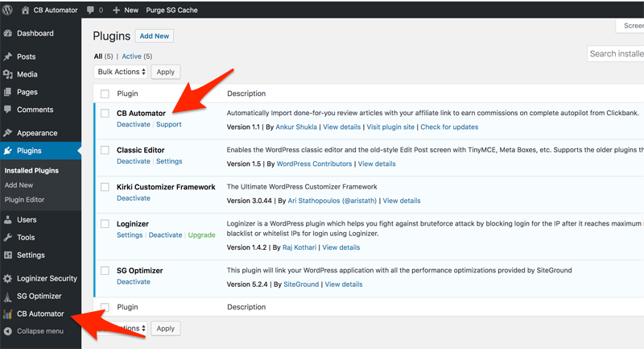This screenshot has width=644, height=349.
Task: Click the Add New button beside Plugins
Action: tap(155, 36)
